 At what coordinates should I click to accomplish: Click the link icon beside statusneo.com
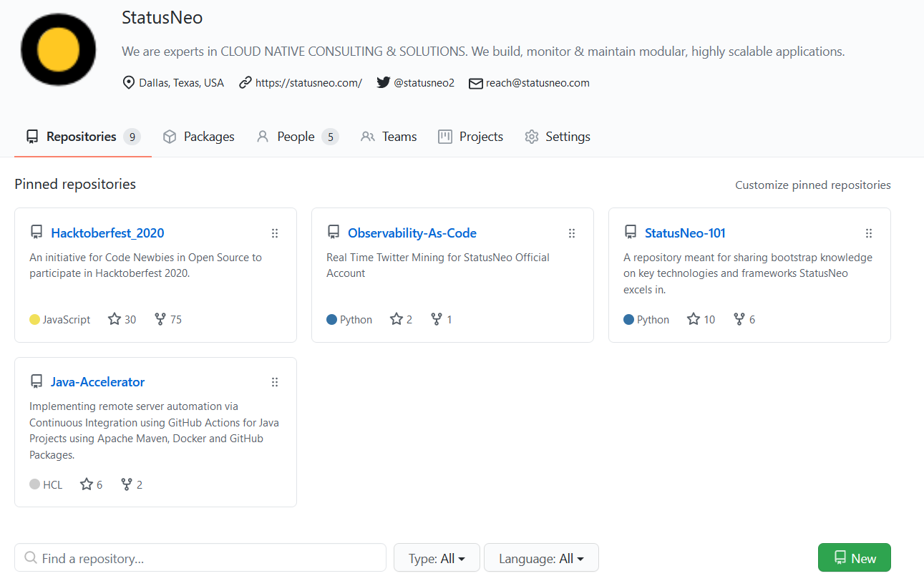click(245, 83)
